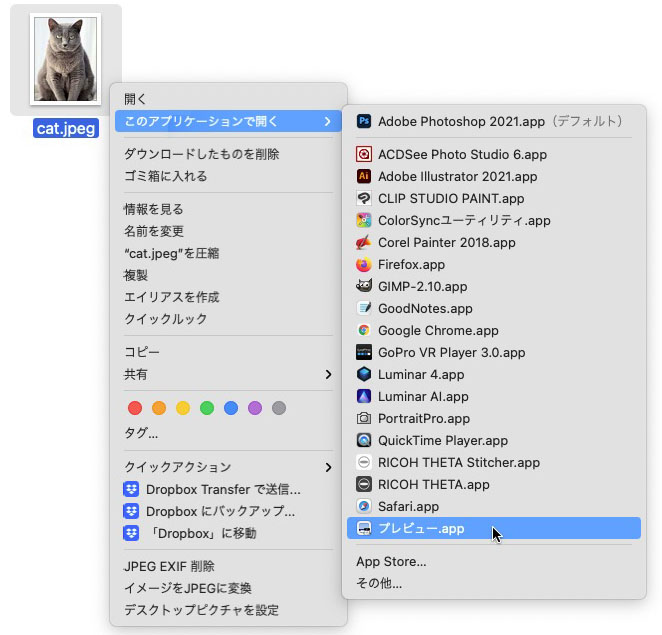This screenshot has width=662, height=635.
Task: Open with GIMP-2.10.app text entry
Action: (x=423, y=287)
